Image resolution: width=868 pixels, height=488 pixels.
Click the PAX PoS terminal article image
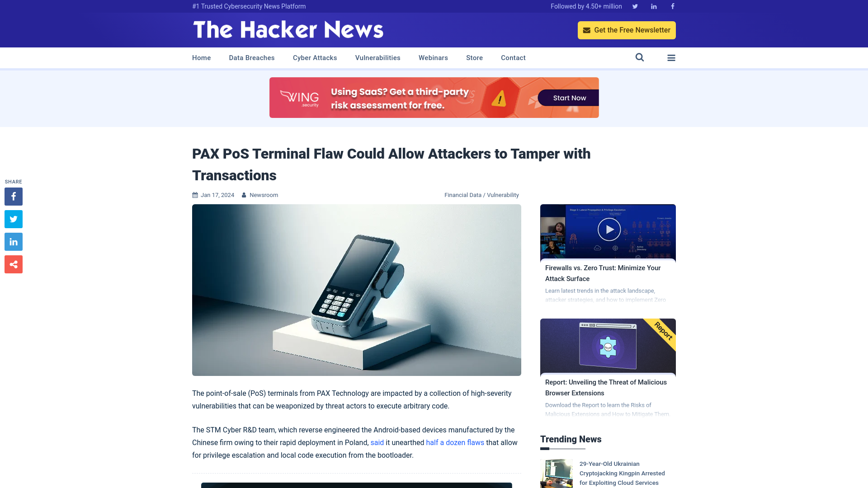[357, 290]
